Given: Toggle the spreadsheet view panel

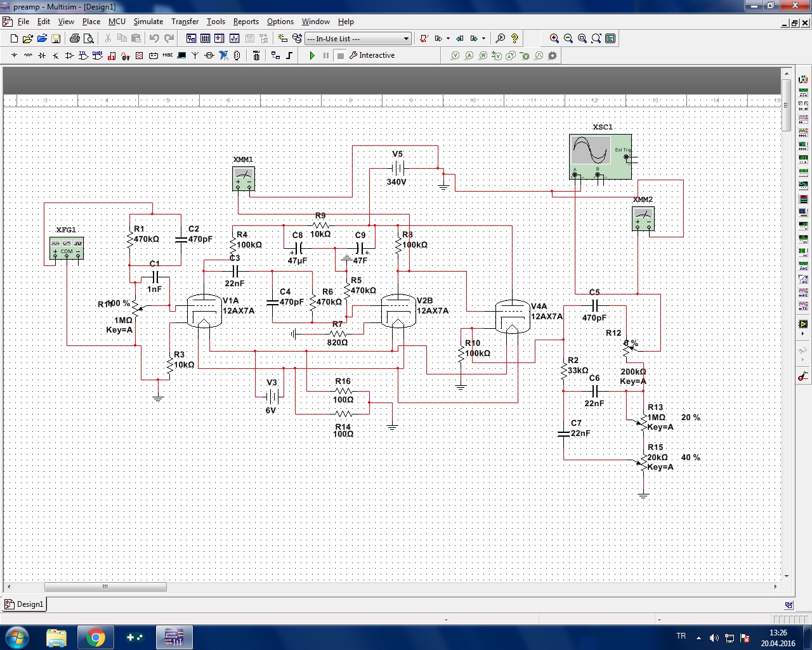Looking at the screenshot, I should 205,39.
